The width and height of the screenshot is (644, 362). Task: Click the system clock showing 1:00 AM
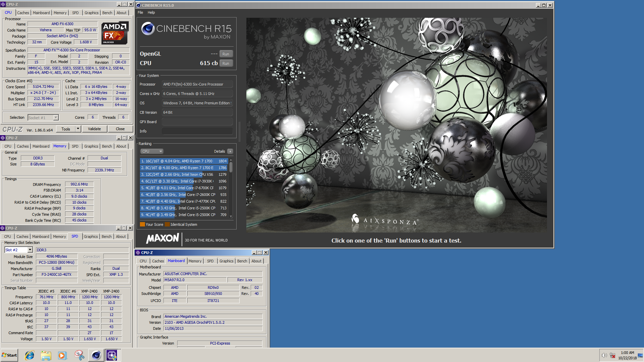pyautogui.click(x=627, y=353)
